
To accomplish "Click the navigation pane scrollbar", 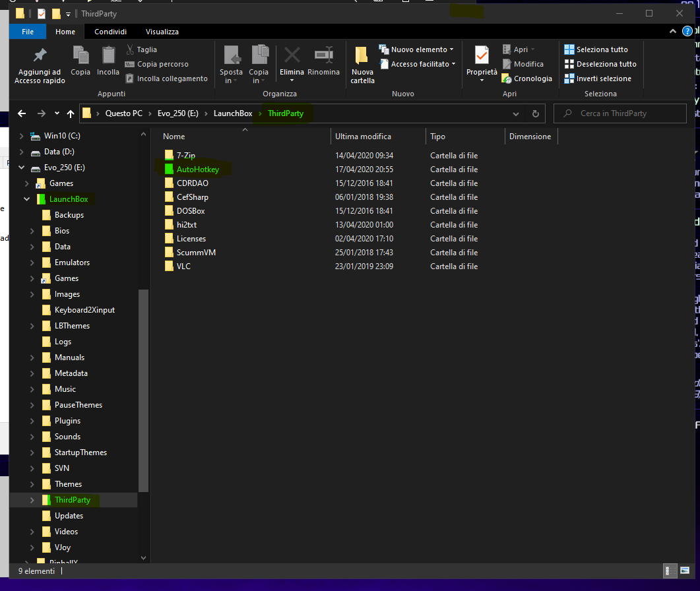I will [143, 390].
